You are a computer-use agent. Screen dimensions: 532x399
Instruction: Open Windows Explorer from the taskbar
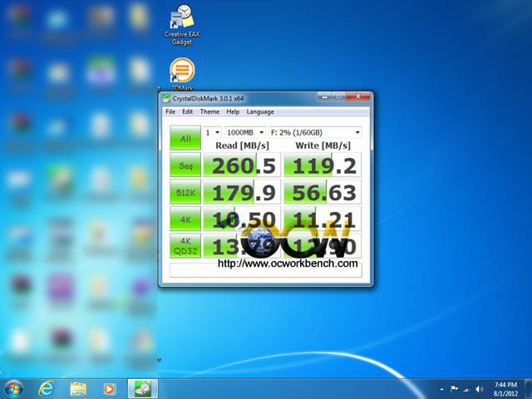click(78, 389)
